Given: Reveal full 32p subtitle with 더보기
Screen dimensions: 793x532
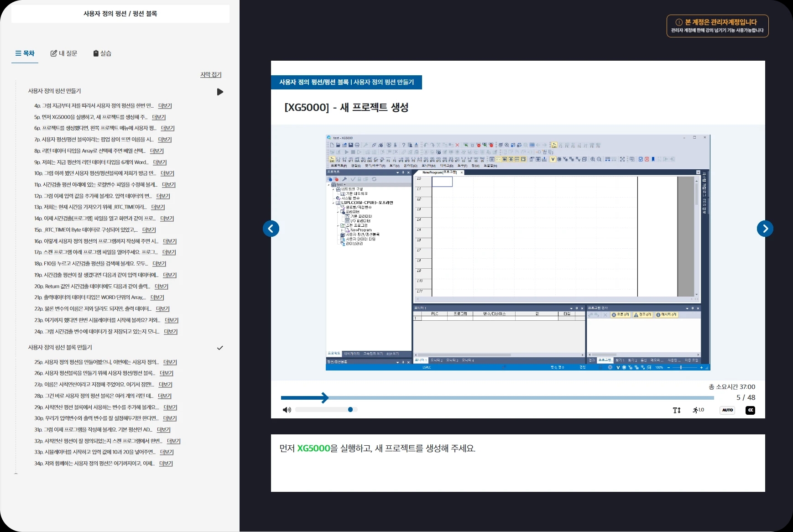Looking at the screenshot, I should [x=173, y=441].
